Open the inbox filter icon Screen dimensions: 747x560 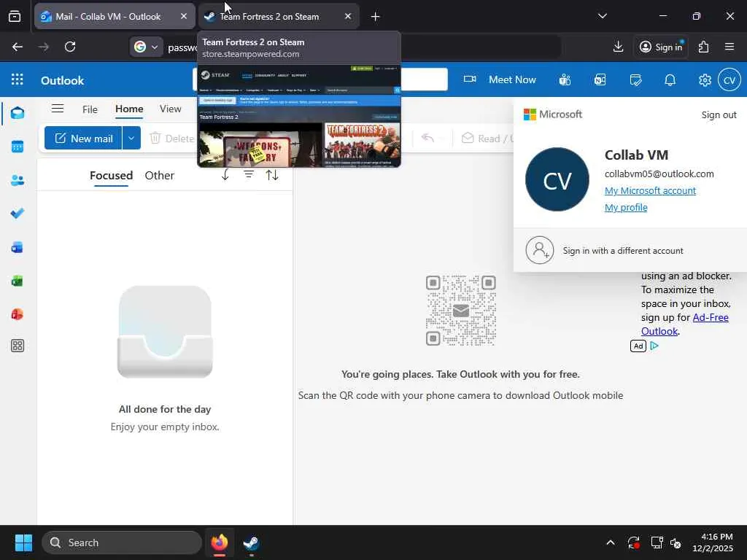point(249,175)
